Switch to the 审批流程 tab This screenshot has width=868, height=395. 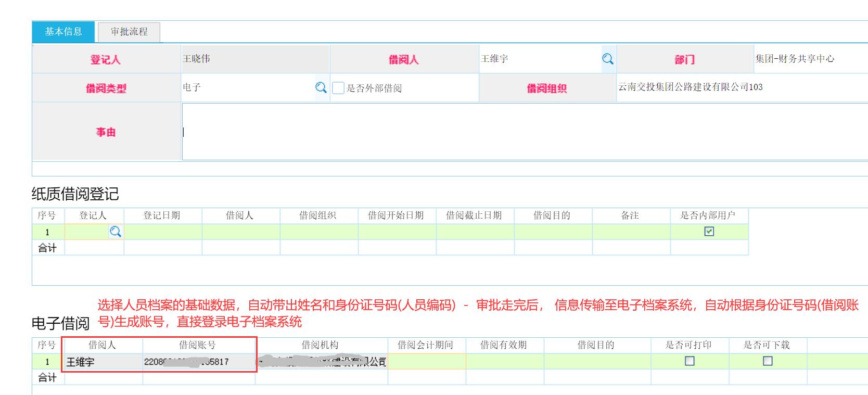129,32
